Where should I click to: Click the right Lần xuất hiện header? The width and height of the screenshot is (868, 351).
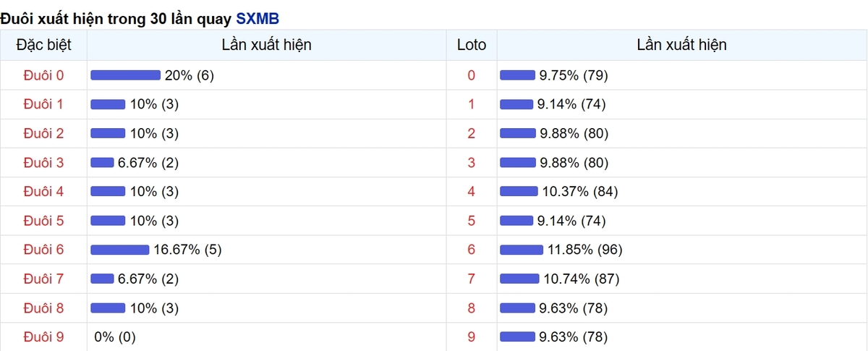coord(682,45)
